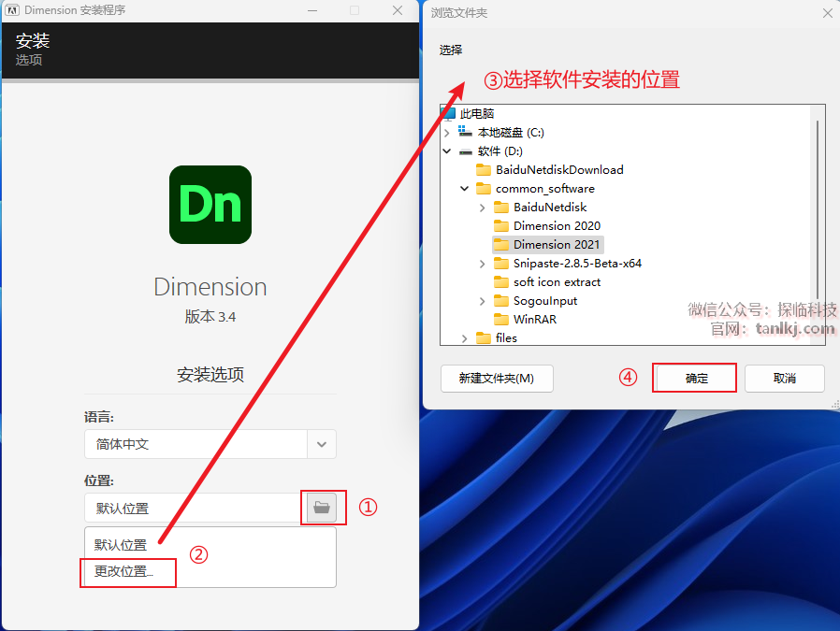Close the 浏览文件夹 dialog
This screenshot has width=840, height=631.
click(828, 13)
